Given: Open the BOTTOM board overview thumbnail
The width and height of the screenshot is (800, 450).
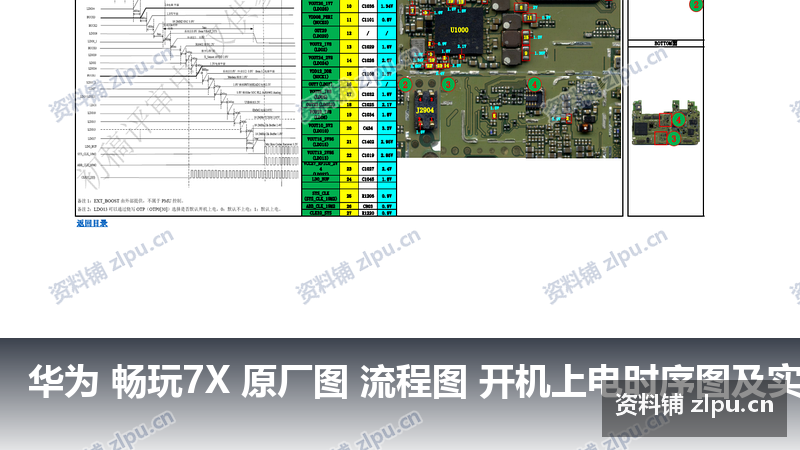Looking at the screenshot, I should click(x=666, y=123).
